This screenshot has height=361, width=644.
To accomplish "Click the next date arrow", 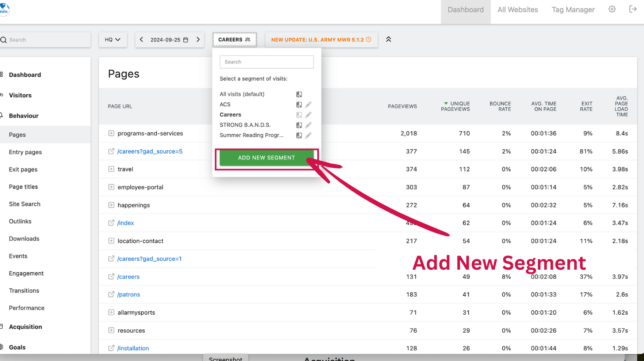I will click(x=198, y=39).
